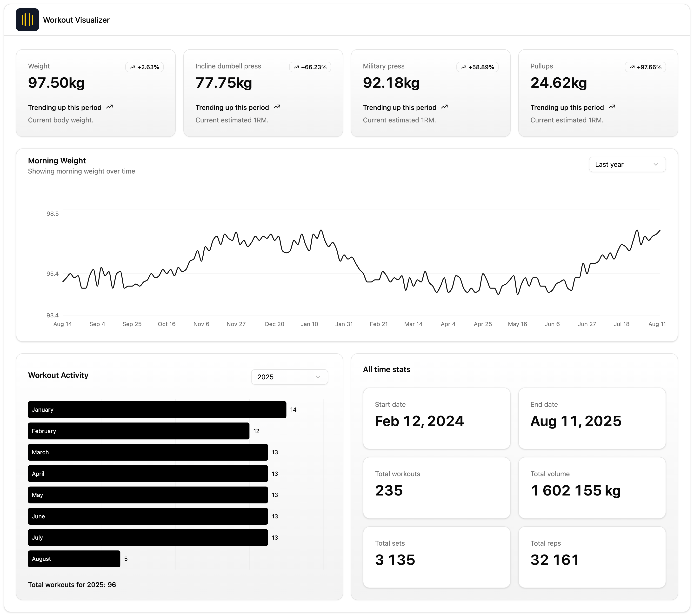This screenshot has width=694, height=616.
Task: Click the Workout Visualizer title text
Action: tap(76, 20)
